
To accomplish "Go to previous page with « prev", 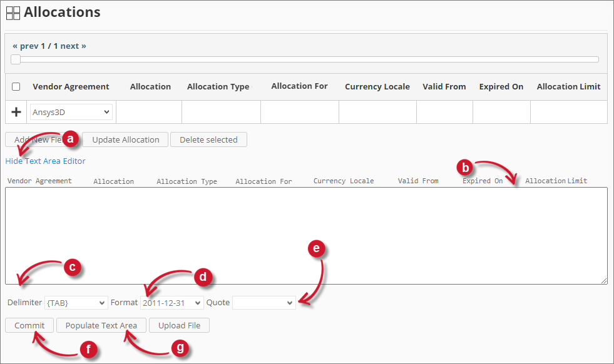I will (26, 46).
